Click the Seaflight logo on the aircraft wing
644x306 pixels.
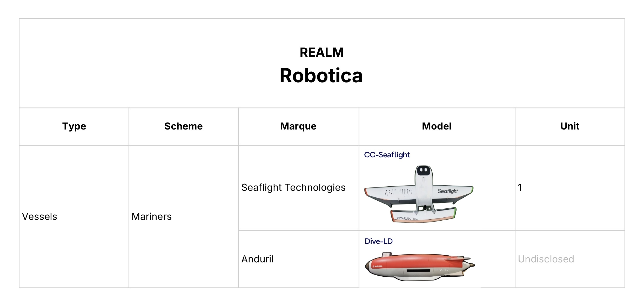448,191
